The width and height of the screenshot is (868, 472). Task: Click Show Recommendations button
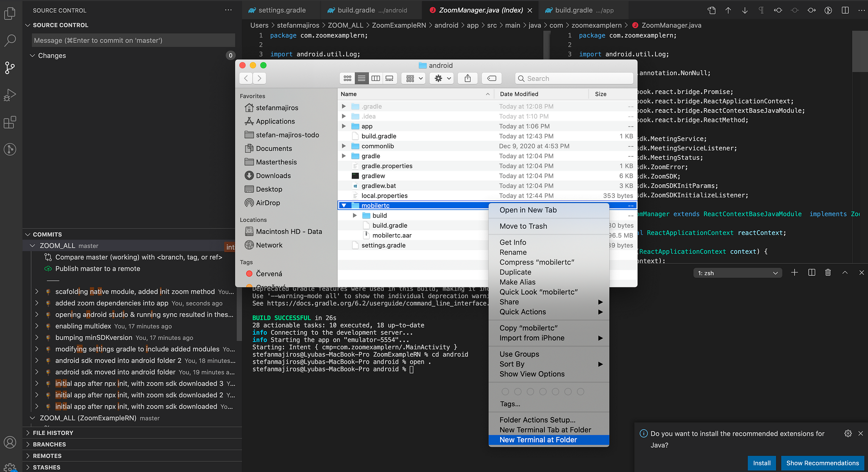pos(822,463)
